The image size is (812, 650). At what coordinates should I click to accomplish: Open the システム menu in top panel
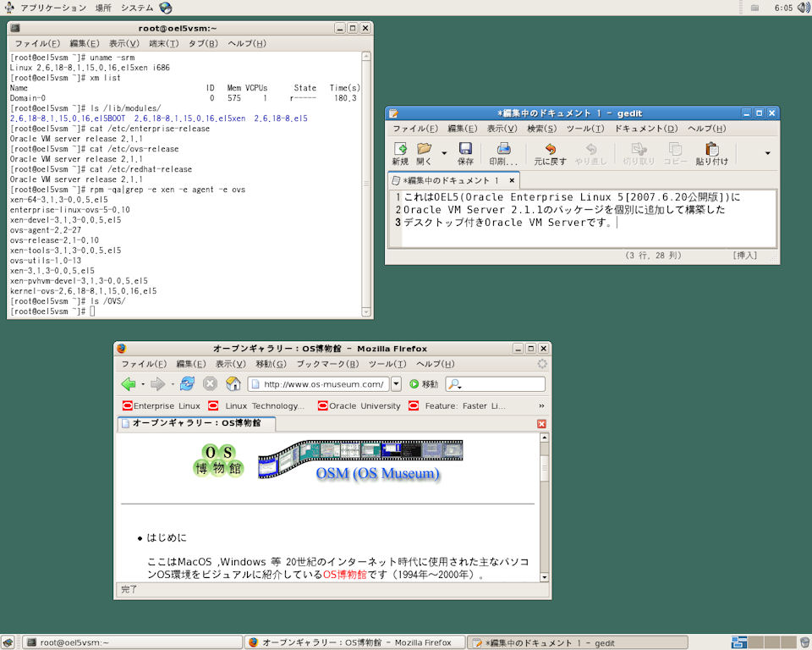point(137,8)
